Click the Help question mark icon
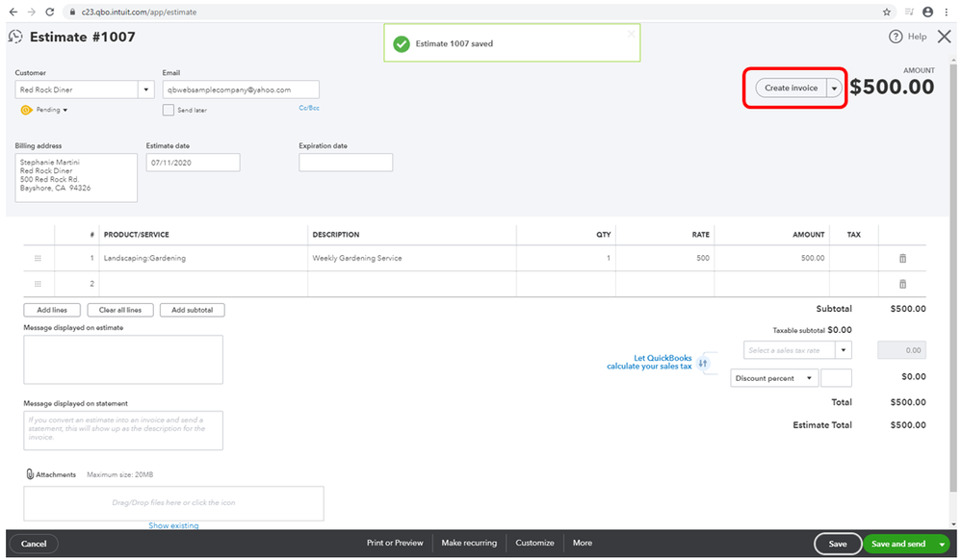 [896, 37]
